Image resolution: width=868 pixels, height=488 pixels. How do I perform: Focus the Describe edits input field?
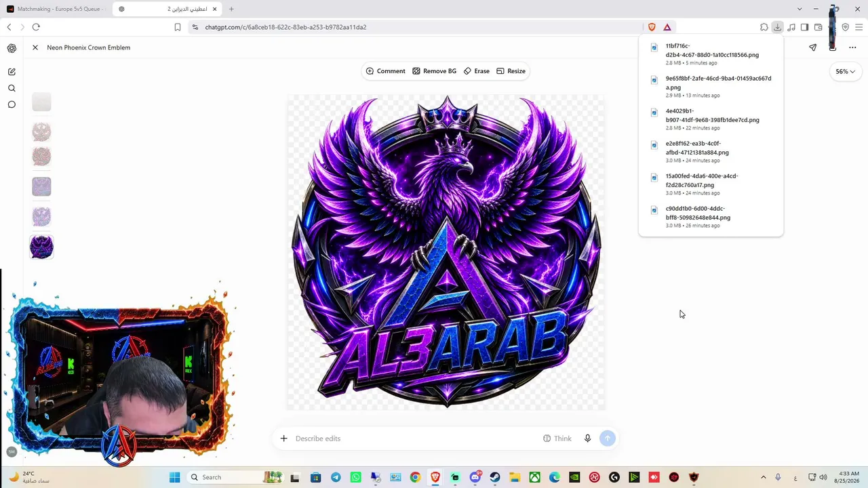point(415,439)
